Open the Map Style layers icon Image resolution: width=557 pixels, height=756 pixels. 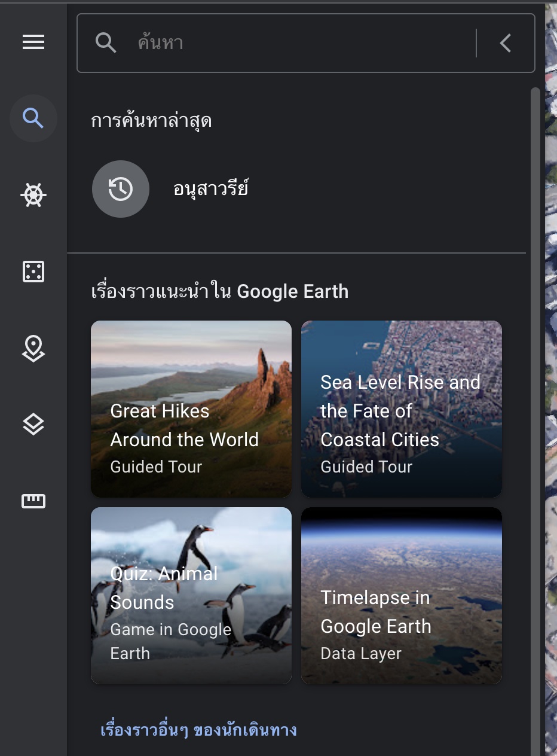[x=33, y=425]
